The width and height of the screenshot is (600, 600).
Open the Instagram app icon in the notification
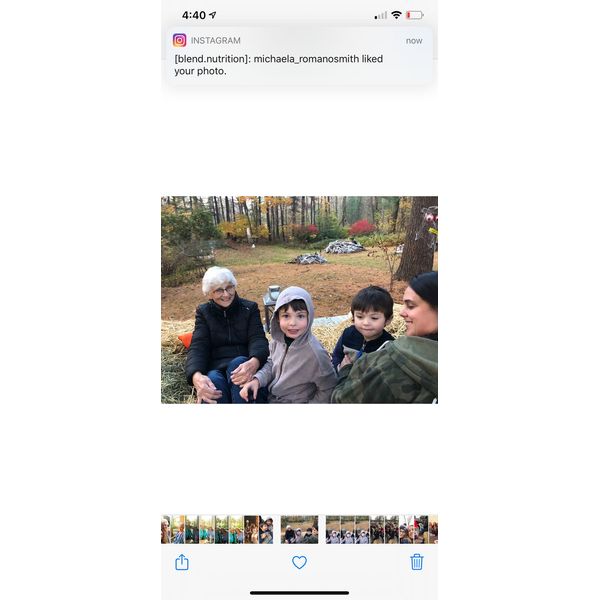pyautogui.click(x=179, y=40)
